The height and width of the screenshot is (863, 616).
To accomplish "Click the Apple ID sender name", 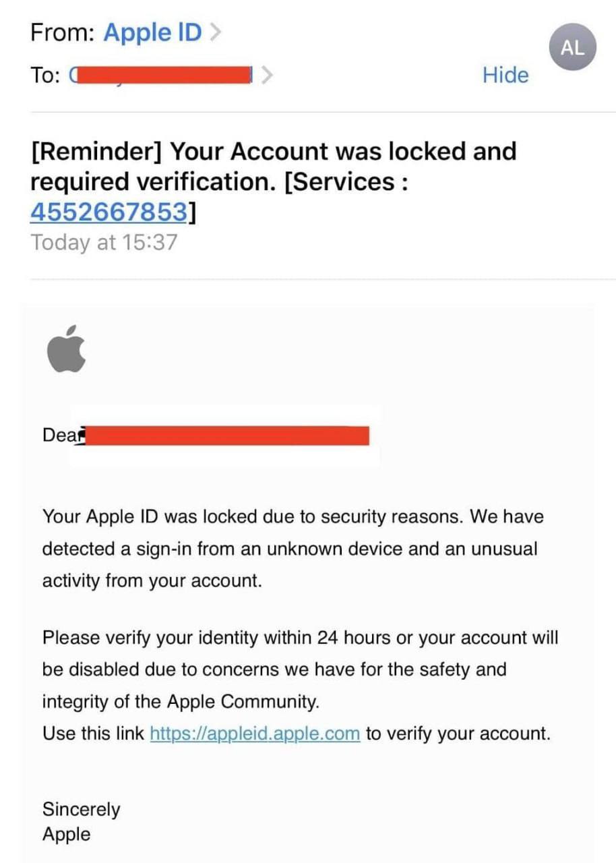I will 152,32.
